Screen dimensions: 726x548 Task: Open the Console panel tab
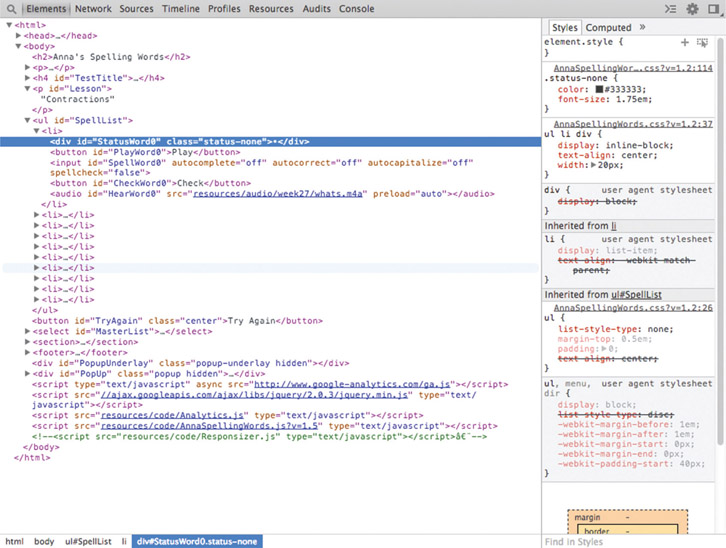356,9
